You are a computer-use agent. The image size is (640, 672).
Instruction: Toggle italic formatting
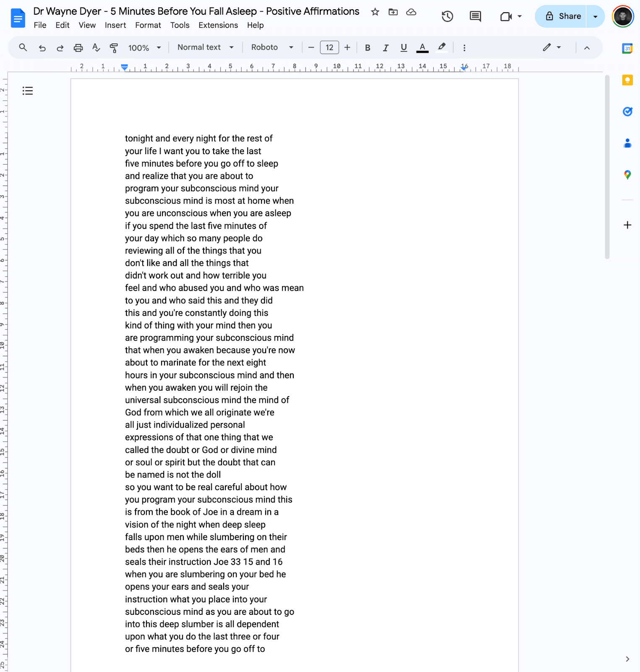coord(386,48)
